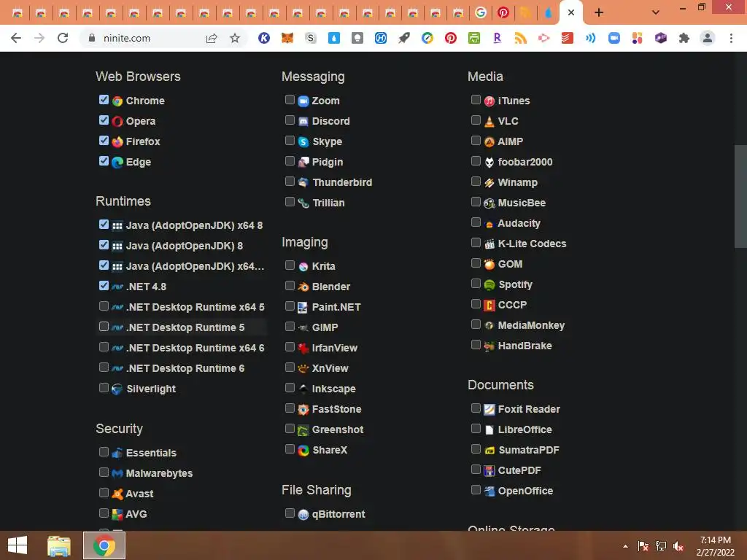Viewport: 747px width, 560px height.
Task: Click the Inkscape label
Action: click(x=333, y=389)
